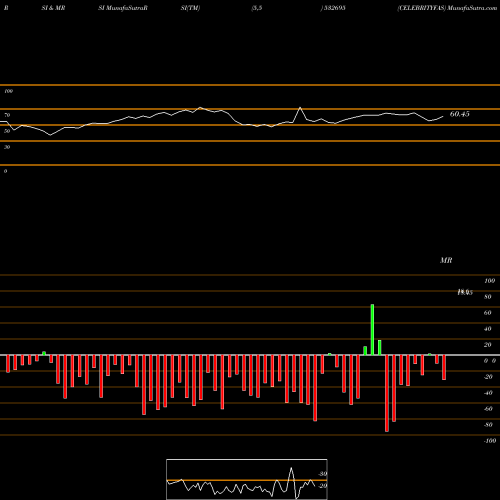Click the -40 label on histogram axis
Screen dimensions: 500x500
[x=488, y=393]
